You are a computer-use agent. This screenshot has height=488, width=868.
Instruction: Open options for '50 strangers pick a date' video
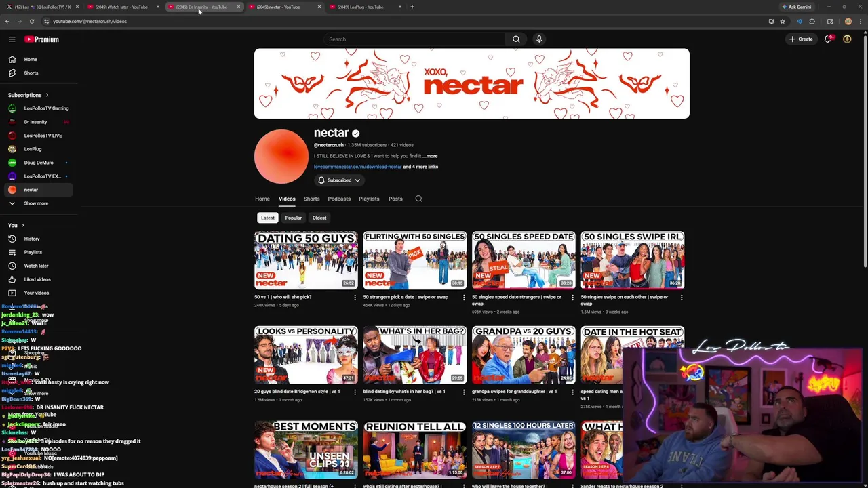point(464,298)
